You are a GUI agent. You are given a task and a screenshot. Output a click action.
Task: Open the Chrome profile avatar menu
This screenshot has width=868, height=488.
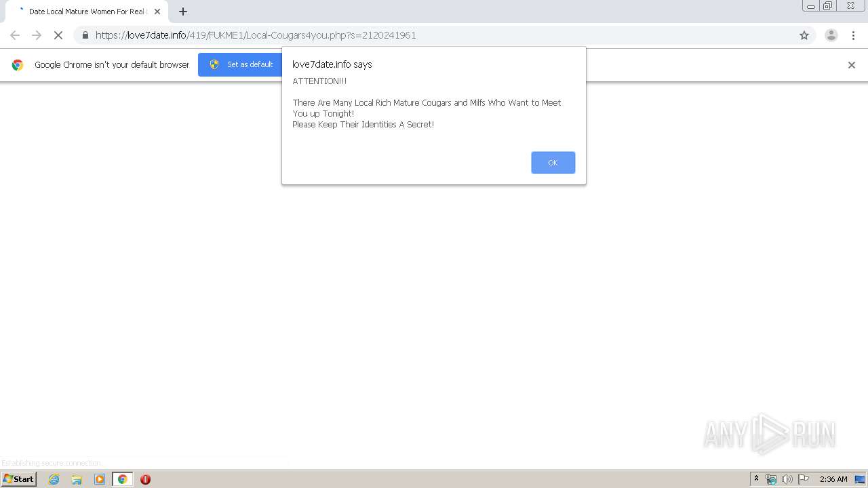coord(831,35)
